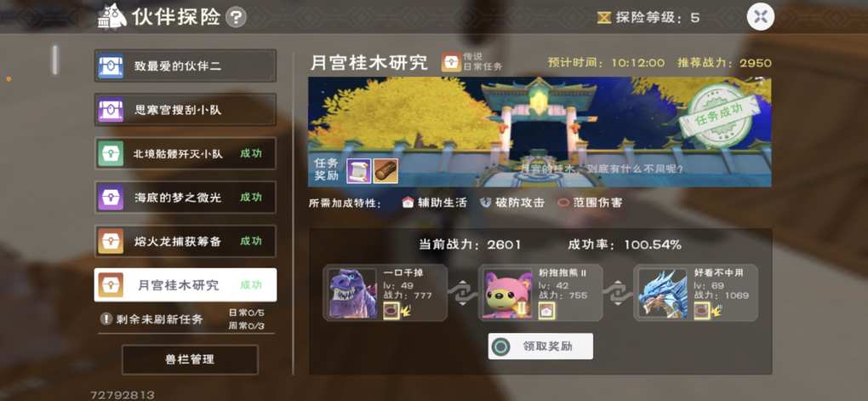Image resolution: width=868 pixels, height=401 pixels.
Task: Click the 破防攻击 shield trait icon
Action: tap(485, 203)
